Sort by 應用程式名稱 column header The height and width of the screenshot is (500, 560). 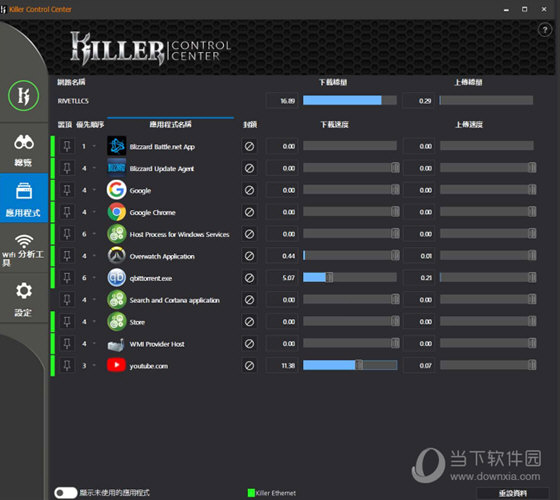(170, 124)
